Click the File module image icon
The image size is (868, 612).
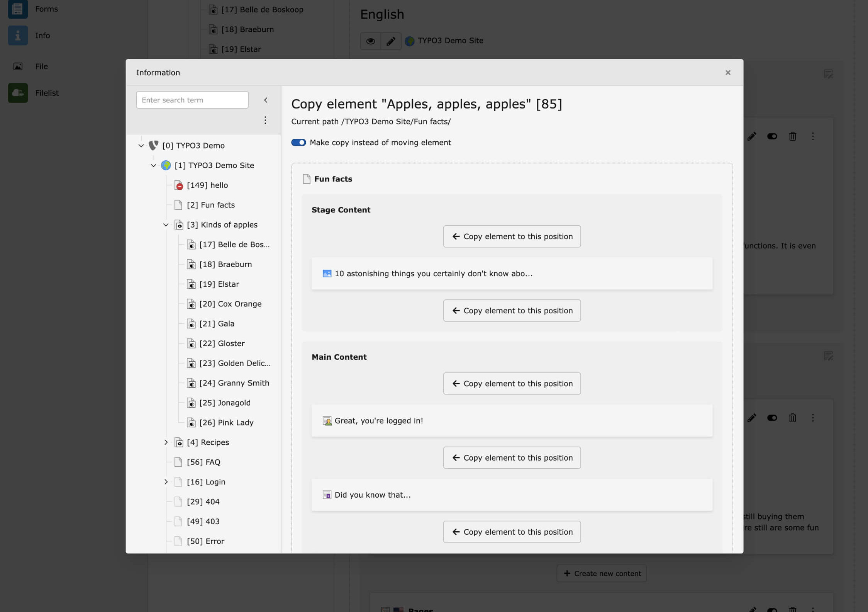(x=18, y=66)
